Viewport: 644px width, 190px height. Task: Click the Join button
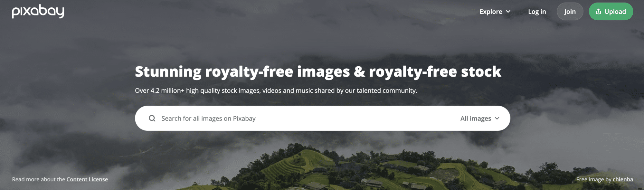570,12
